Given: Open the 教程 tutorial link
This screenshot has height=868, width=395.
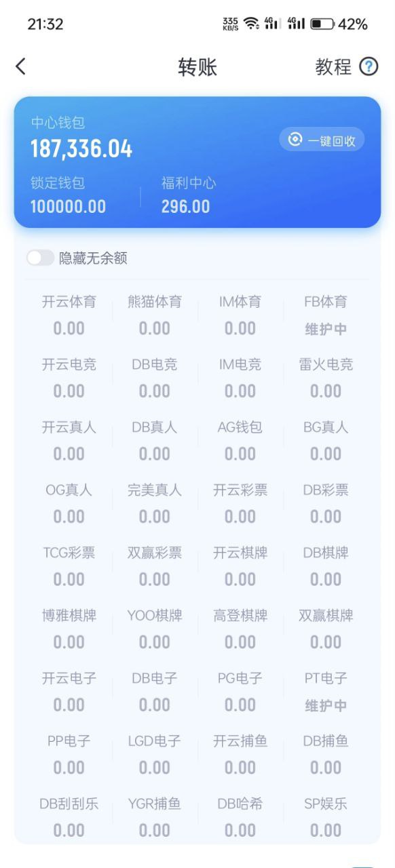Looking at the screenshot, I should pyautogui.click(x=333, y=66).
